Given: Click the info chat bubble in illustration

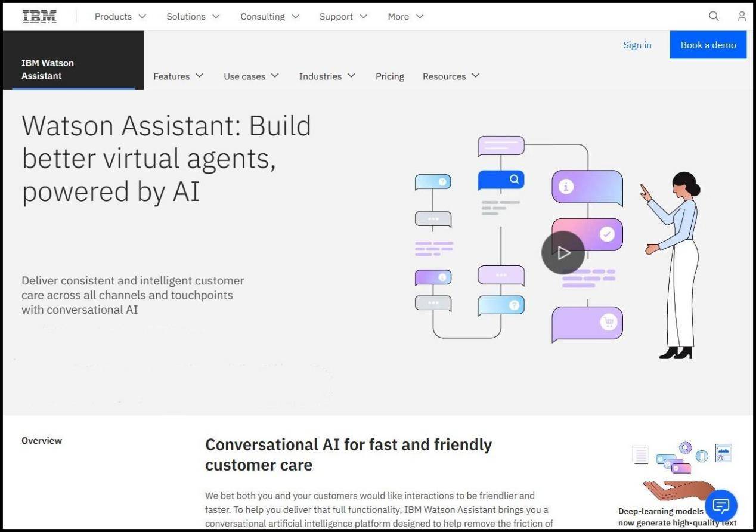Looking at the screenshot, I should coord(587,187).
